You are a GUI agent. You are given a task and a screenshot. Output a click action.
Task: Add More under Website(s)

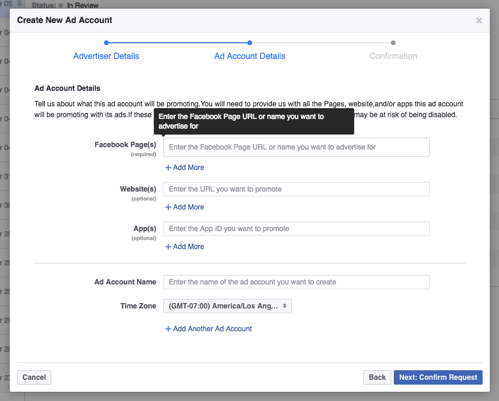pos(185,207)
